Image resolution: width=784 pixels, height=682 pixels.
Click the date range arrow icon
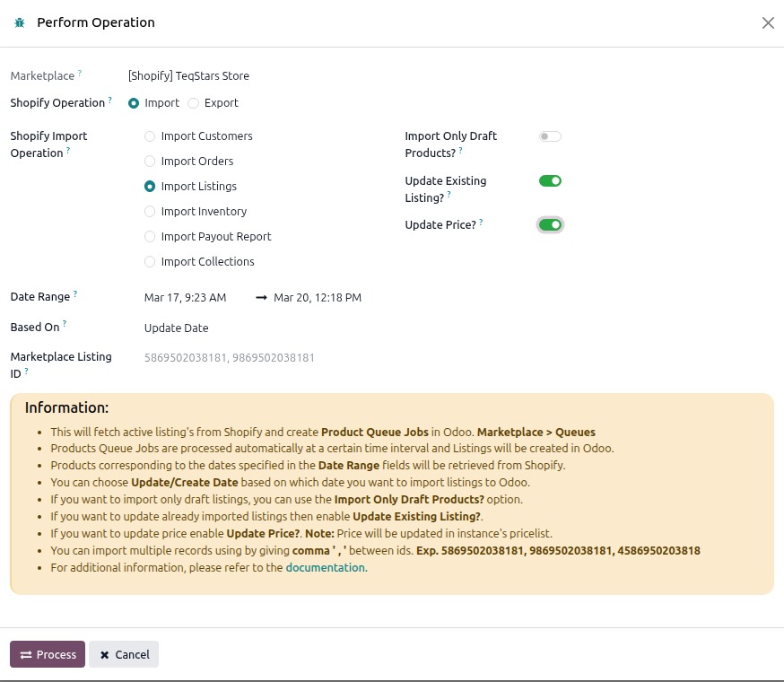pos(261,298)
